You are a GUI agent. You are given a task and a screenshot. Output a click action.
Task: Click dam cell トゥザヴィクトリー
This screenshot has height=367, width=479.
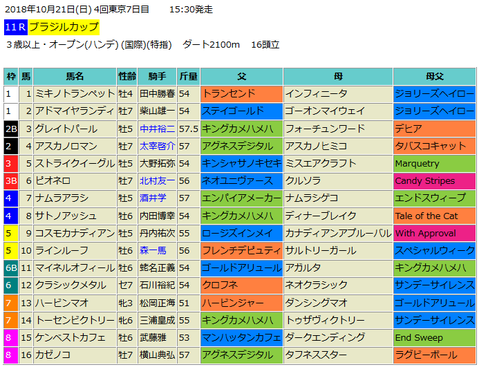tap(338, 320)
